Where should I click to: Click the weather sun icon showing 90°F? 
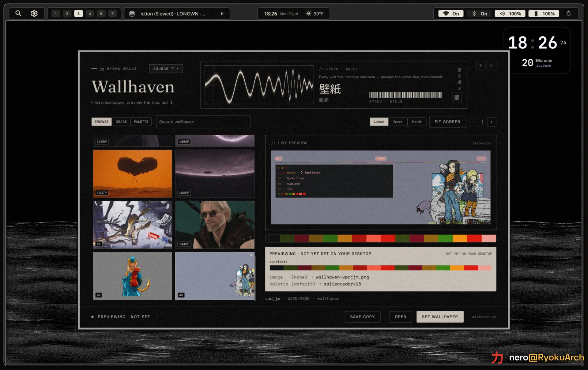coord(308,14)
